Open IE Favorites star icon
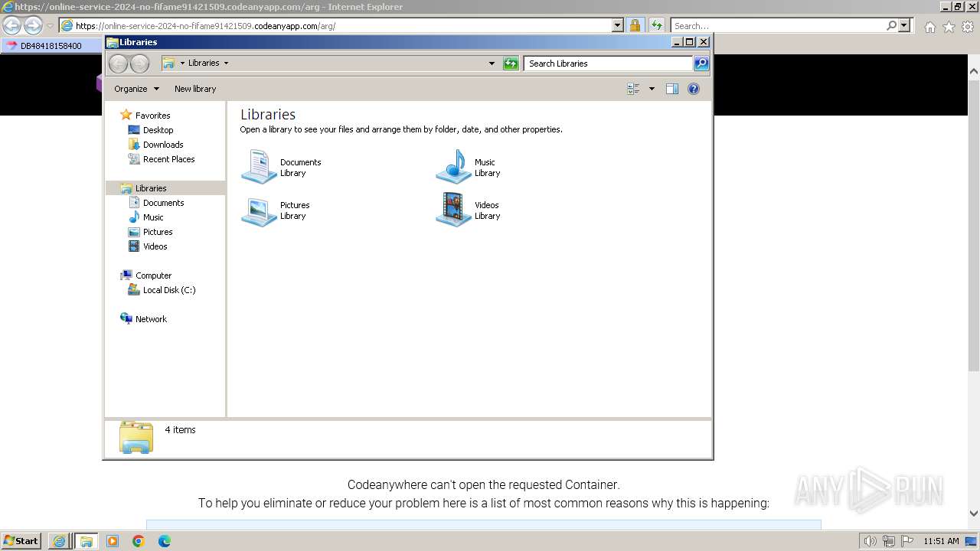Image resolution: width=980 pixels, height=551 pixels. [x=949, y=27]
